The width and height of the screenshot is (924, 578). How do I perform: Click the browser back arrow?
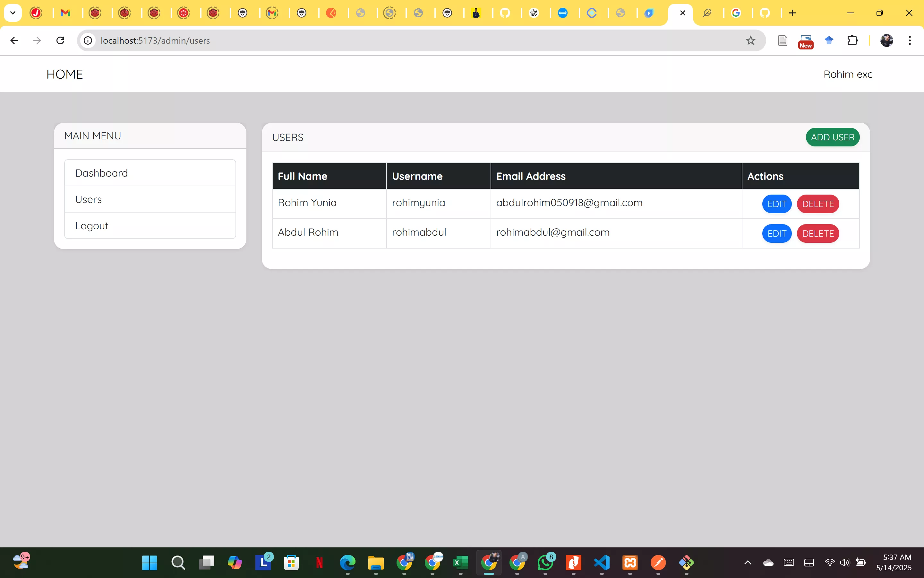coord(14,40)
